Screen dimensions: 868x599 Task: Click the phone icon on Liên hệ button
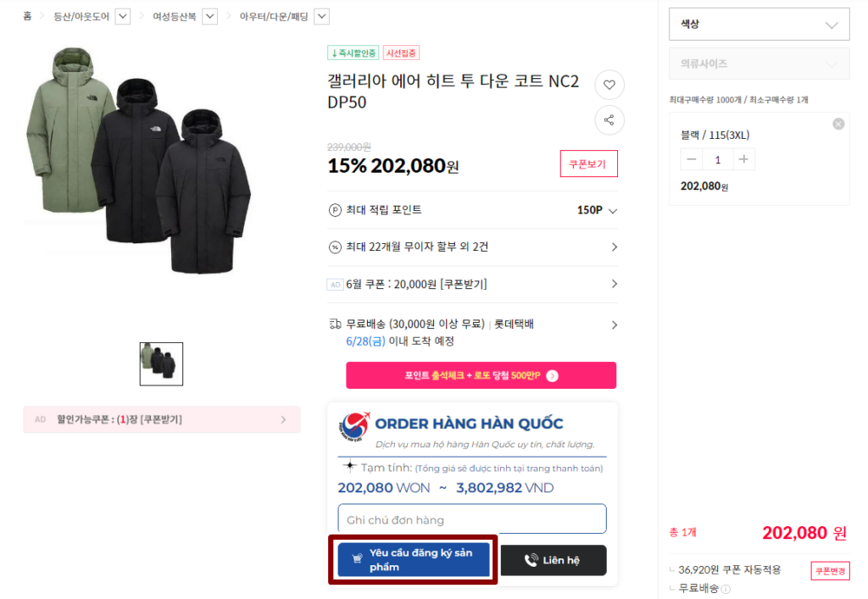(531, 560)
